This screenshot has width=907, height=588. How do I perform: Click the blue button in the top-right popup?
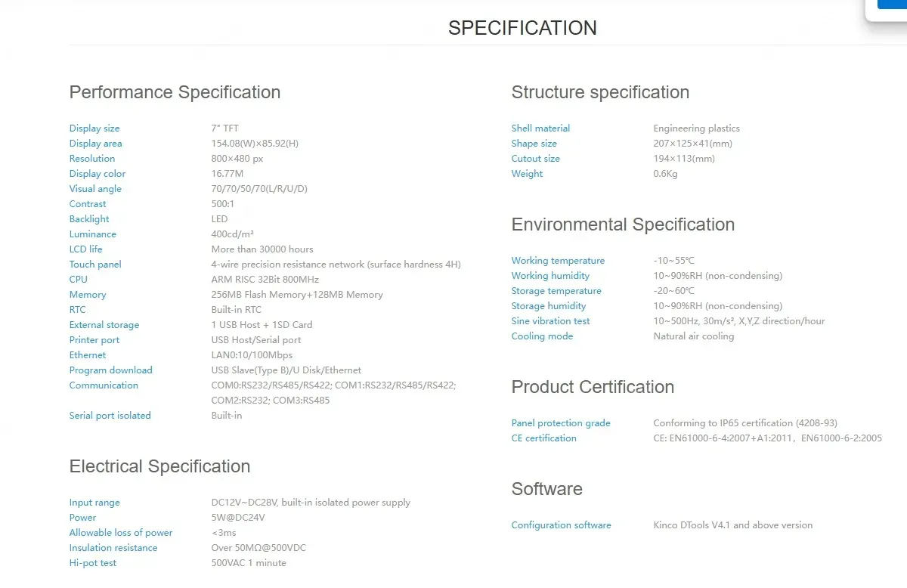click(893, 4)
